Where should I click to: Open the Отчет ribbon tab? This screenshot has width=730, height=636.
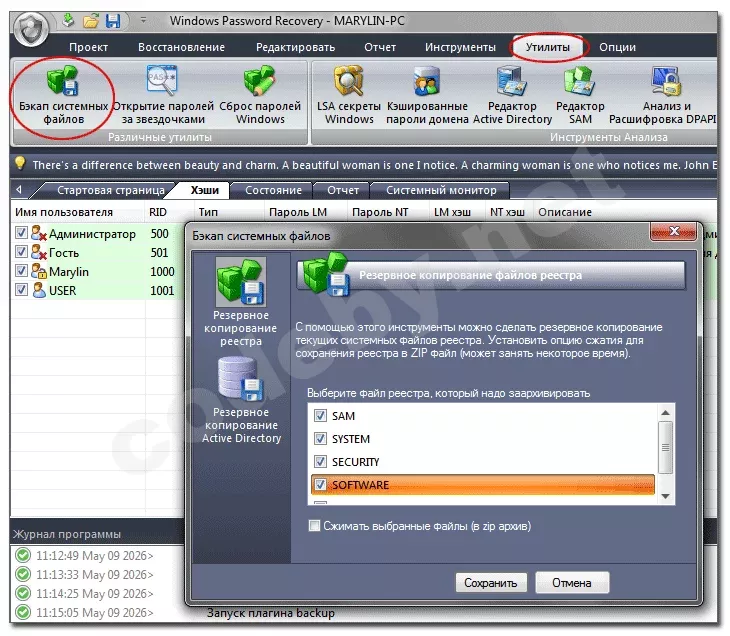380,47
